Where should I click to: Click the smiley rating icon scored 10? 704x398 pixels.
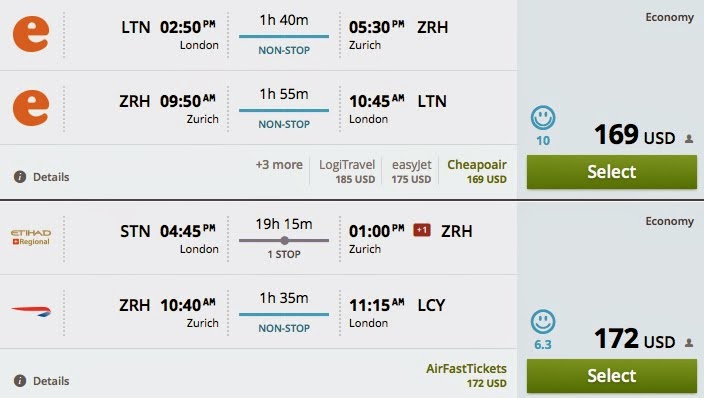tap(543, 118)
